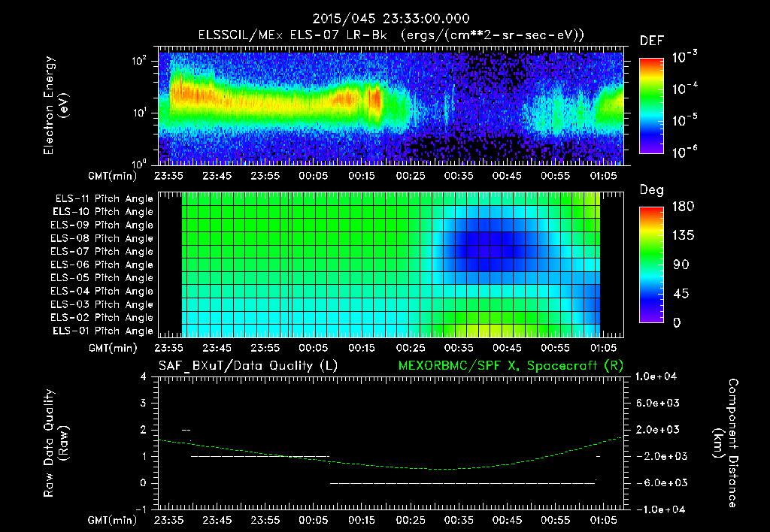
Task: Click 23:35 time tick under the spectrogram panel
Action: 168,176
